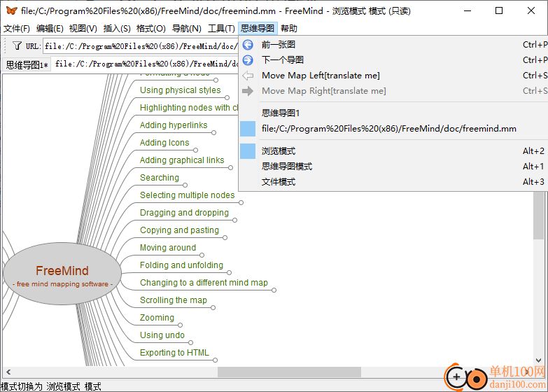Click the Move Map Left arrow icon
Screen dimensions: 548x392
248,76
